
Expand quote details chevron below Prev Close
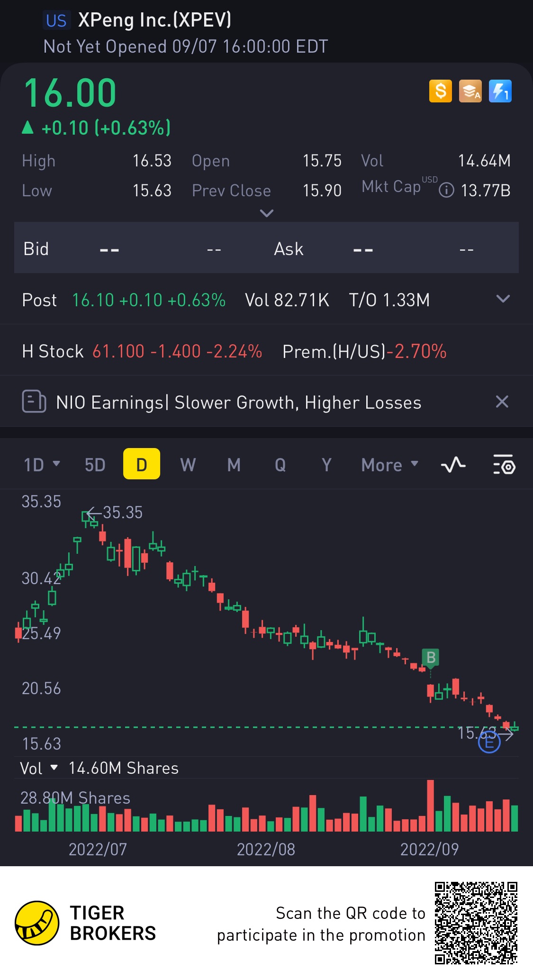(x=267, y=213)
